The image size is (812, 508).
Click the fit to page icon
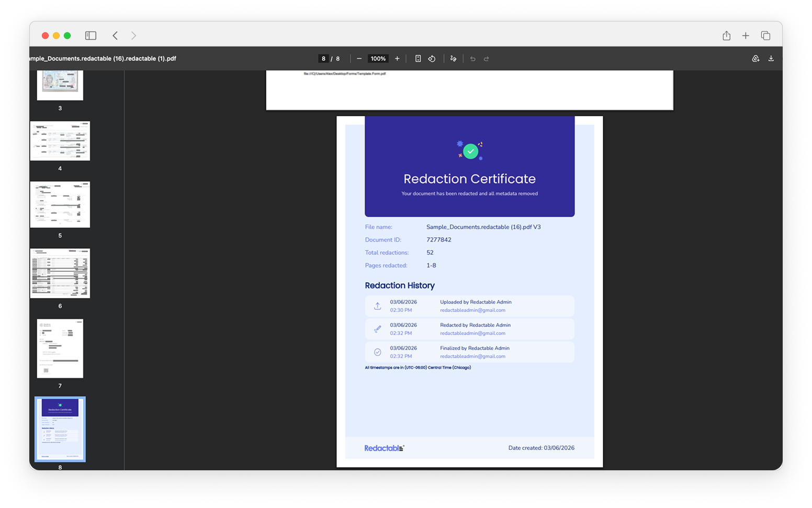click(418, 59)
